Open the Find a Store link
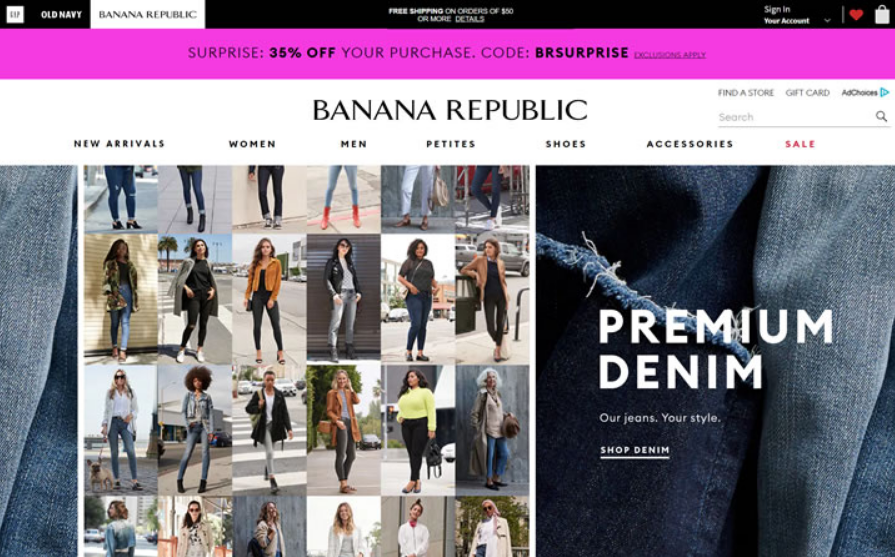 pos(745,92)
